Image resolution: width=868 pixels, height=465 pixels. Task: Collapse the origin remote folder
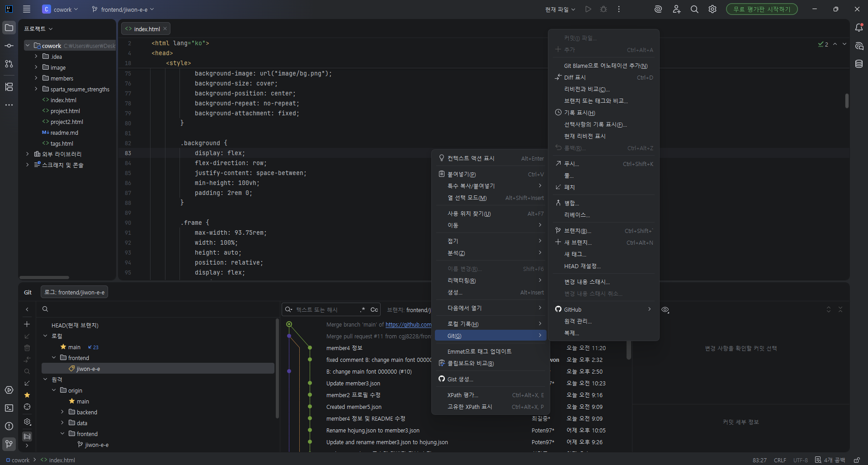tap(54, 390)
